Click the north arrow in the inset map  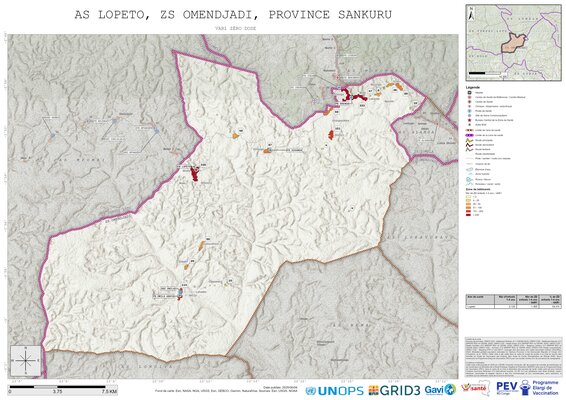tap(471, 14)
